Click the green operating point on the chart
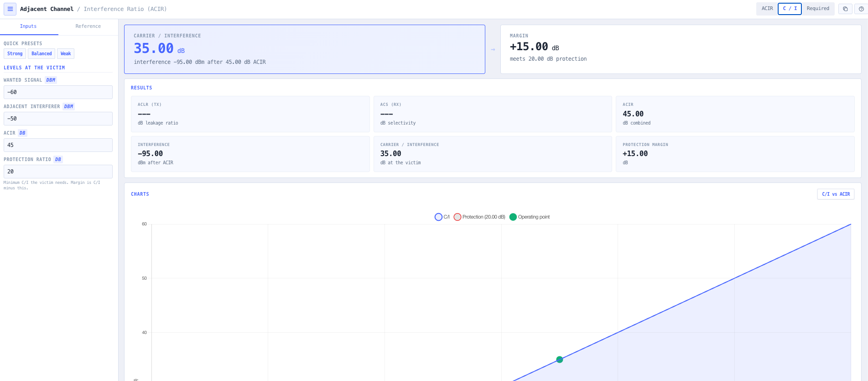868x381 pixels. click(x=560, y=360)
